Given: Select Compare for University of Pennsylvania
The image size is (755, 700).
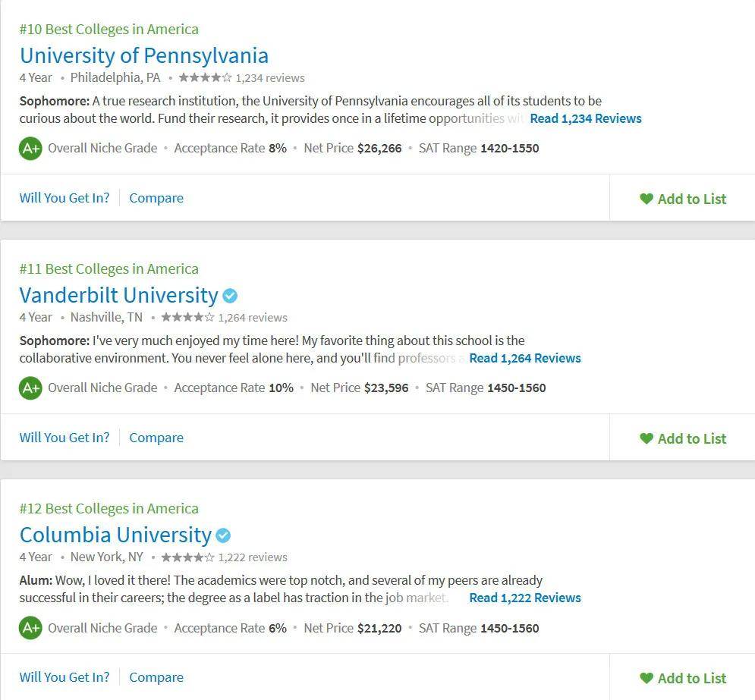Looking at the screenshot, I should click(156, 198).
